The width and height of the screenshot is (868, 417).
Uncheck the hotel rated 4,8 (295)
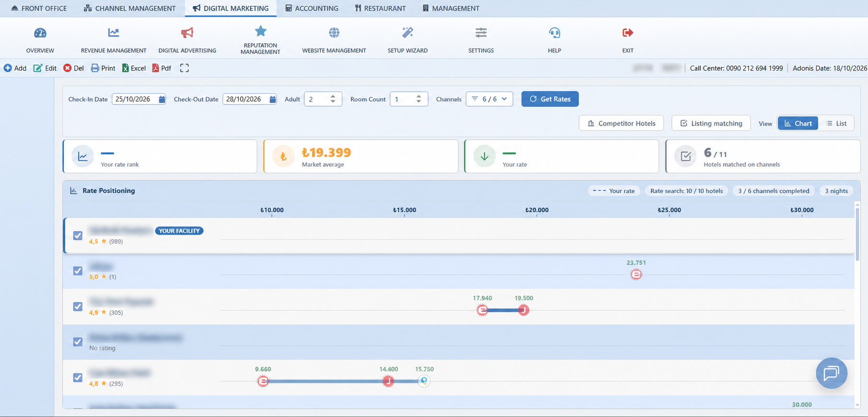[78, 378]
